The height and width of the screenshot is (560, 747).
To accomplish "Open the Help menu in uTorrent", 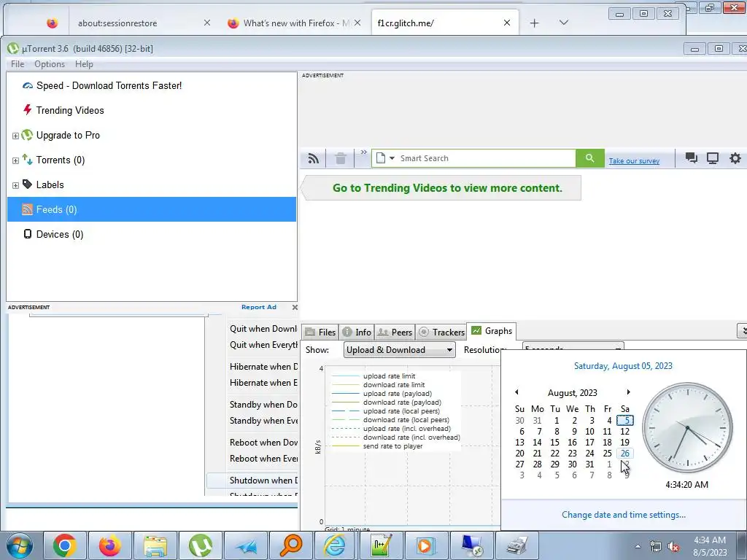I will (x=84, y=64).
